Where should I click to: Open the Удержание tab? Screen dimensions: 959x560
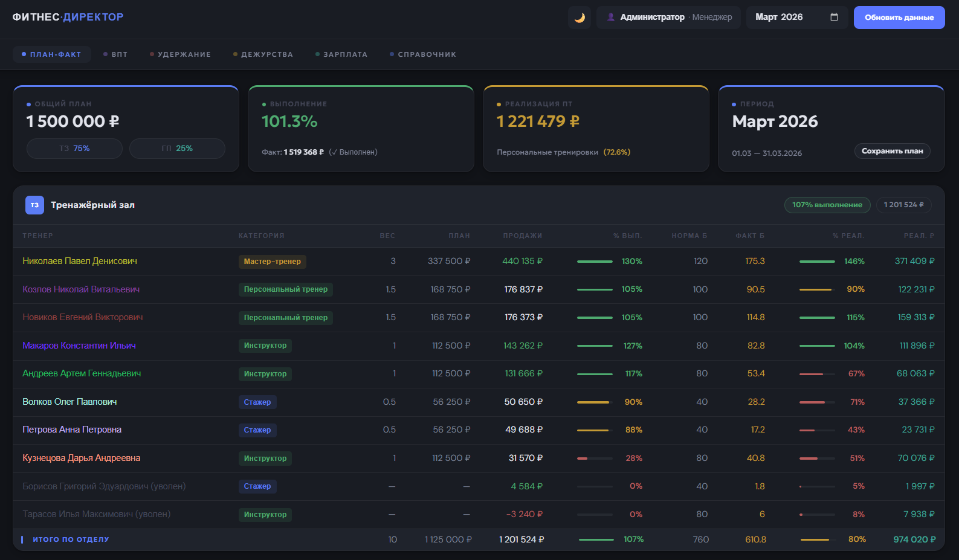pyautogui.click(x=181, y=54)
